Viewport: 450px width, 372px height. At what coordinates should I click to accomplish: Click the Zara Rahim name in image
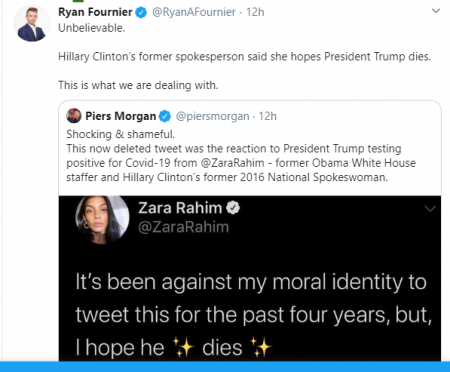point(180,208)
